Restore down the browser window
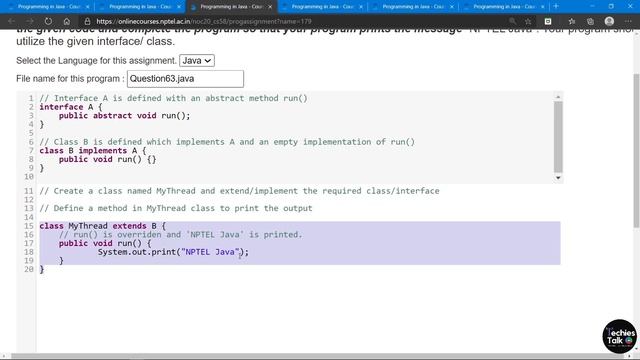The width and height of the screenshot is (640, 360). point(611,6)
